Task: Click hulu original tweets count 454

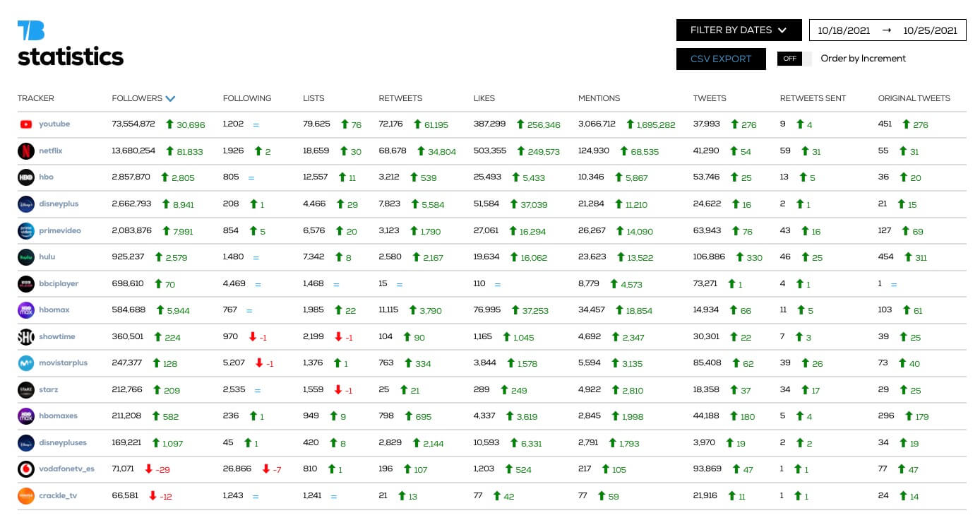Action: click(886, 257)
